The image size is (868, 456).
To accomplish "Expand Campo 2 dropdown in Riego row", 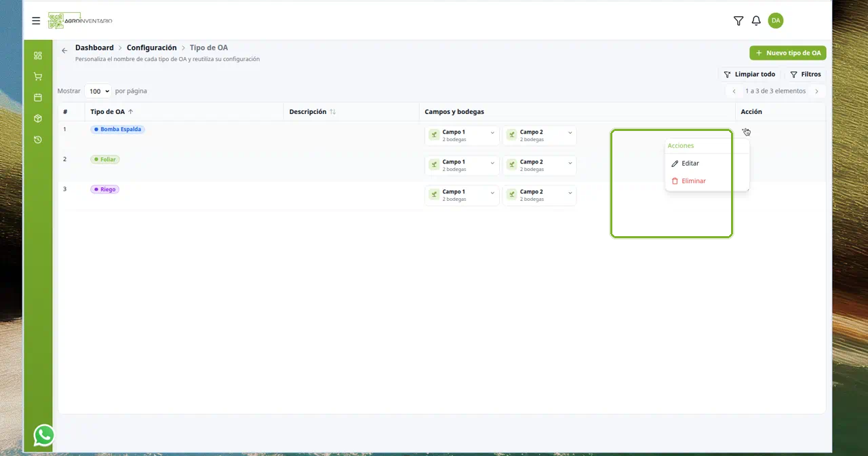I will (540, 195).
